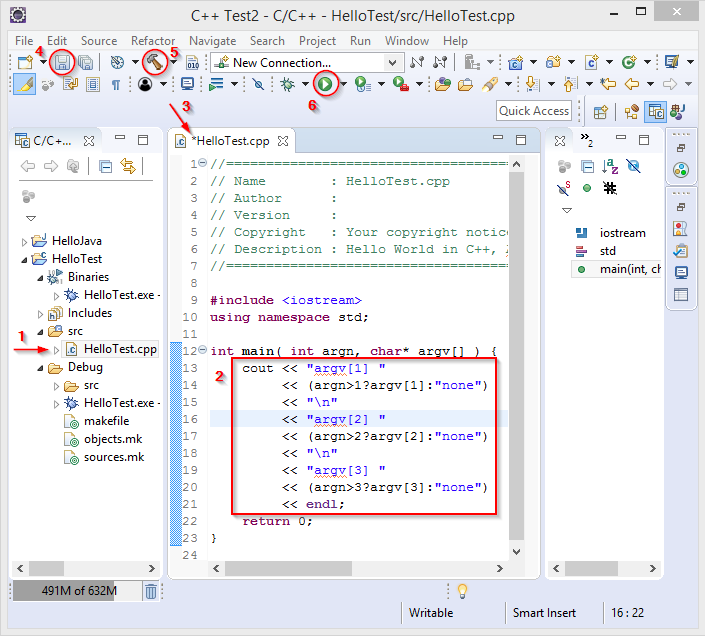The height and width of the screenshot is (636, 705).
Task: Click the Build hammer icon
Action: point(153,62)
